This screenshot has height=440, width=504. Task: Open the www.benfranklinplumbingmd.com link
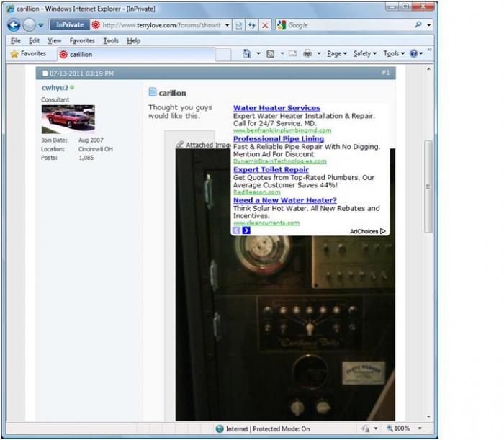click(x=282, y=130)
